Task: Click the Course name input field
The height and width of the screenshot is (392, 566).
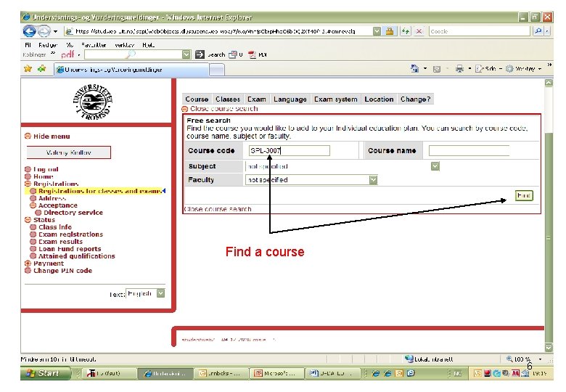Action: click(x=469, y=150)
